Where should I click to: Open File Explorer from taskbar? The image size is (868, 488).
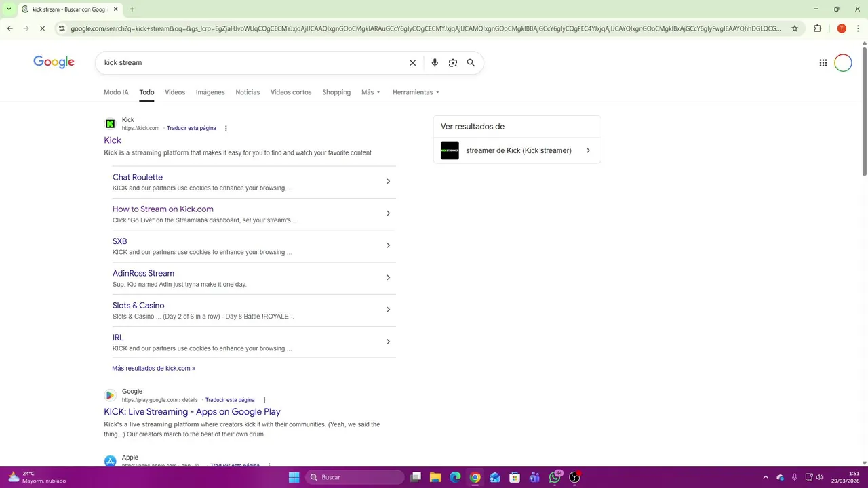point(435,477)
